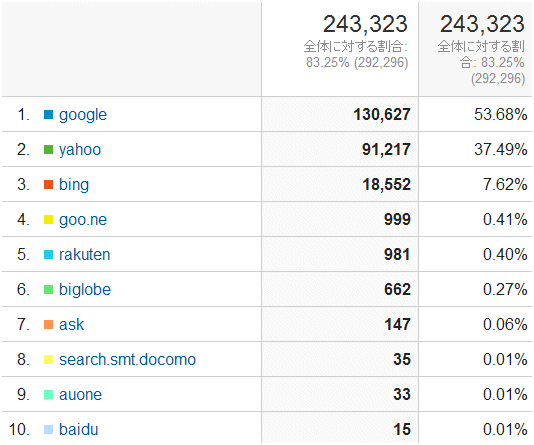Click the light green swatch beside biglobe
Viewport: 534px width, 445px height.
[x=48, y=290]
